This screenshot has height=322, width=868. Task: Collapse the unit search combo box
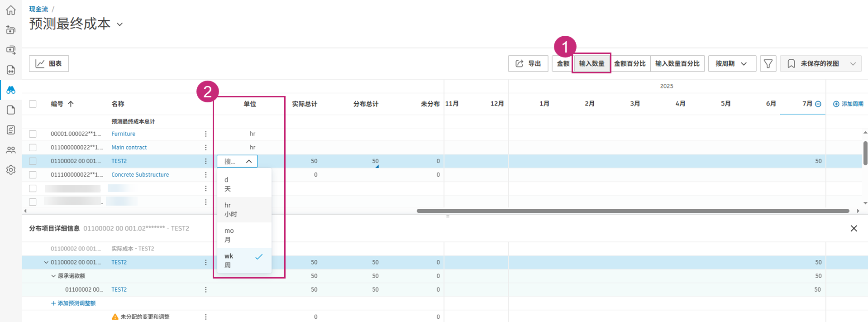click(x=249, y=161)
